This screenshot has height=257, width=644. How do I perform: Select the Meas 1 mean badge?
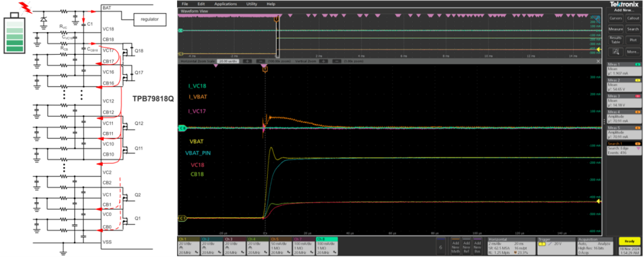pos(623,70)
